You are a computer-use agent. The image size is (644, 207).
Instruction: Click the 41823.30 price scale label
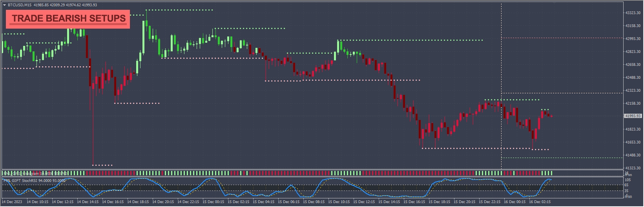point(633,129)
